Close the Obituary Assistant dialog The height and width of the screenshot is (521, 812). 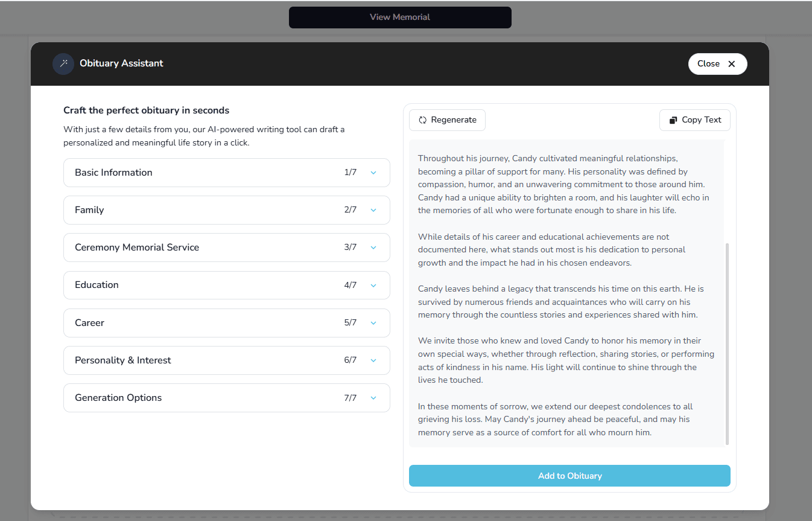717,63
